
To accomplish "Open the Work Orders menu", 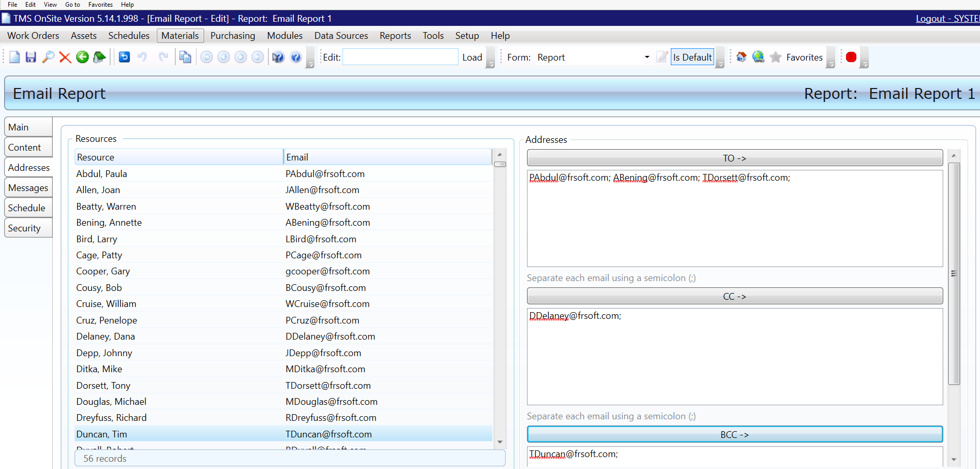I will point(33,36).
